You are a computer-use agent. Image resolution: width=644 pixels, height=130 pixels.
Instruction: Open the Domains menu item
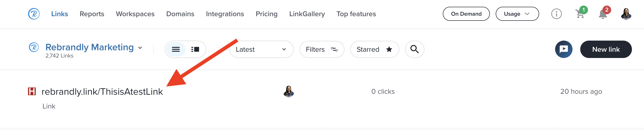click(x=180, y=14)
